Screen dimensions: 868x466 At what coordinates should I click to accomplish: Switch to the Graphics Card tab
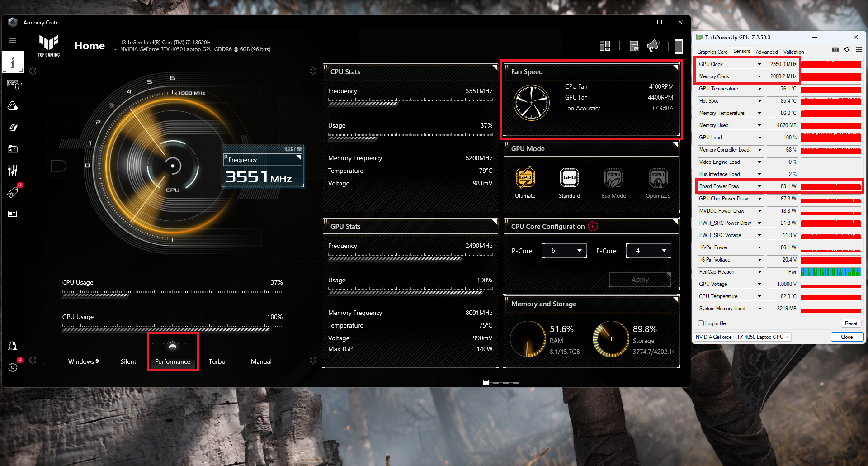(712, 52)
